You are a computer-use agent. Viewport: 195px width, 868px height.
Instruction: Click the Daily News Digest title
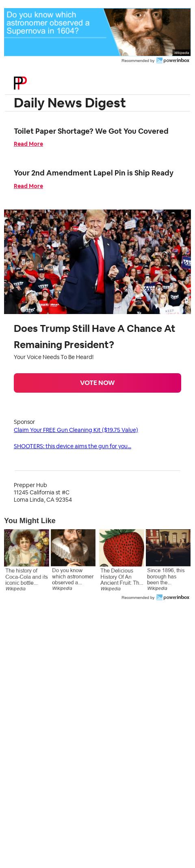(70, 103)
